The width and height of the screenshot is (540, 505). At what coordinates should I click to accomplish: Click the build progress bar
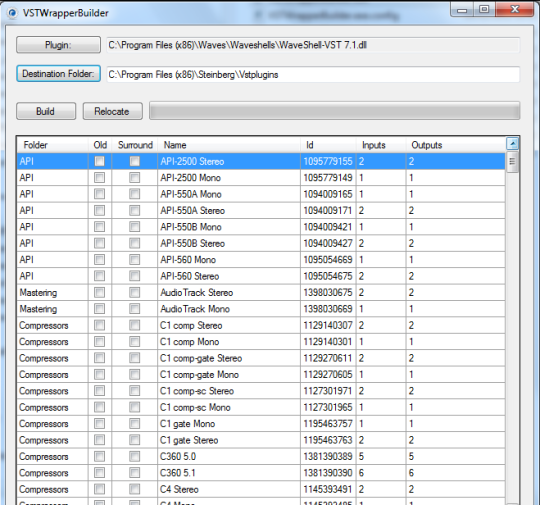334,111
